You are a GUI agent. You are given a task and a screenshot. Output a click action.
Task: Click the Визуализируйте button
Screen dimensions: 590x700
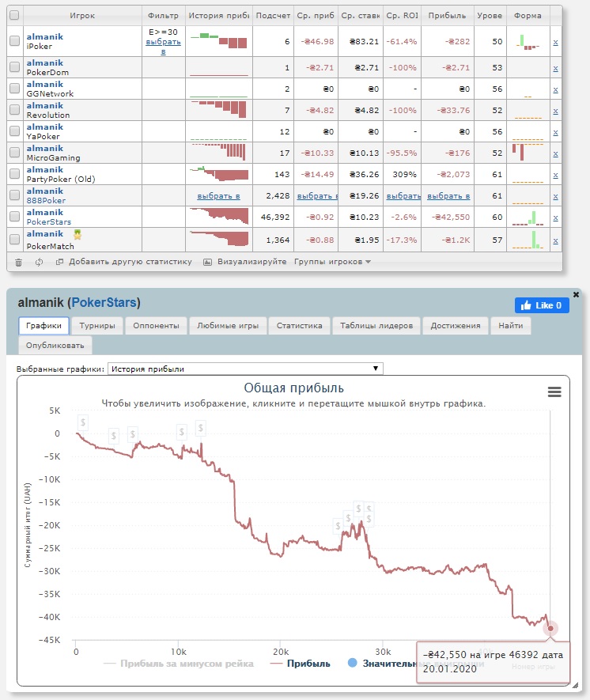pyautogui.click(x=252, y=262)
